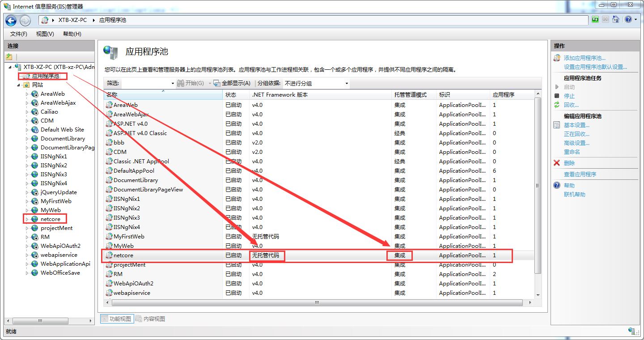Click XTB-XZ-PC in address breadcrumb
Viewport: 644px width, 340px height.
click(x=73, y=20)
